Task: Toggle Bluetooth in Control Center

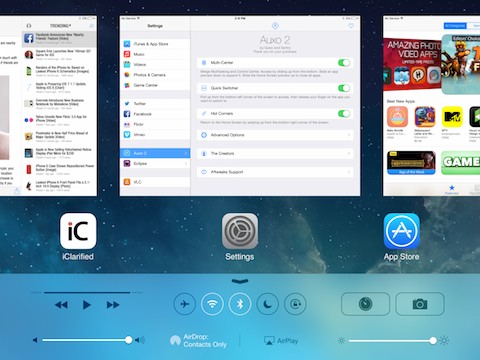Action: pyautogui.click(x=240, y=304)
